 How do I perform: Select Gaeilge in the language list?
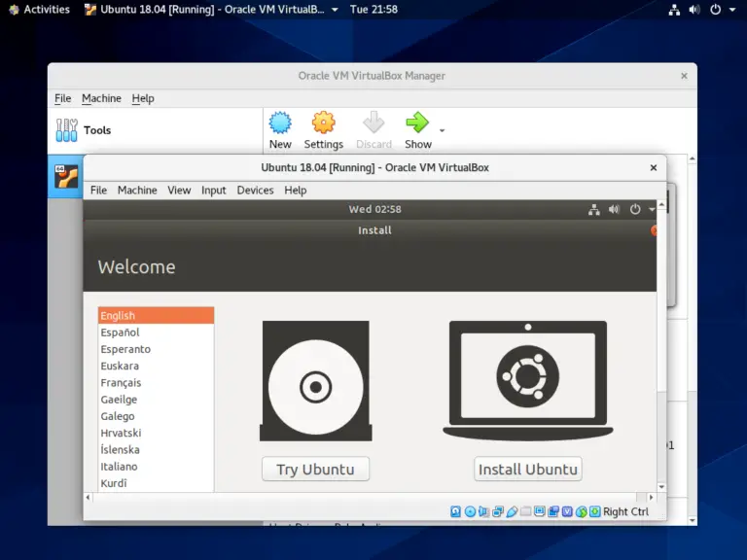coord(156,399)
